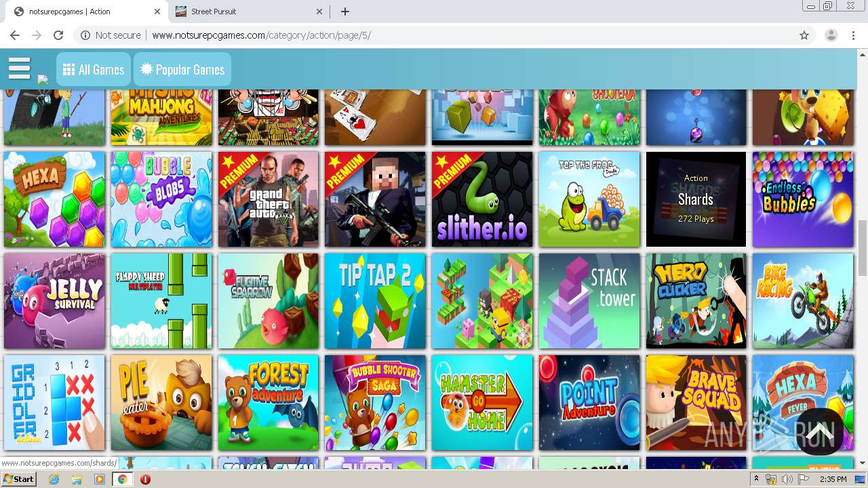
Task: Click the scrollbar down arrow
Action: pos(863,464)
